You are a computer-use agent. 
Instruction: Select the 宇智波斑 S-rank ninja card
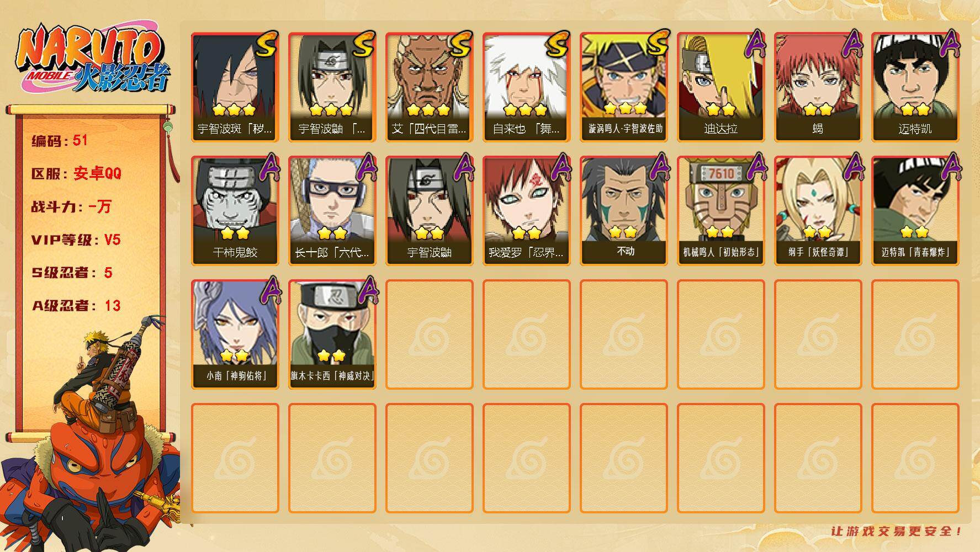(235, 87)
